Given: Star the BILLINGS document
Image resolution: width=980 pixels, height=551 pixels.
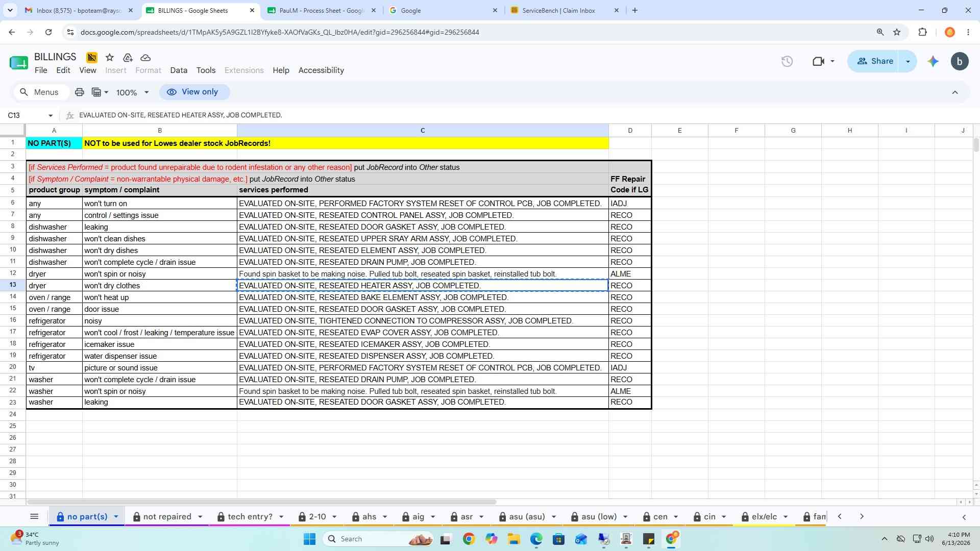Looking at the screenshot, I should pyautogui.click(x=109, y=58).
